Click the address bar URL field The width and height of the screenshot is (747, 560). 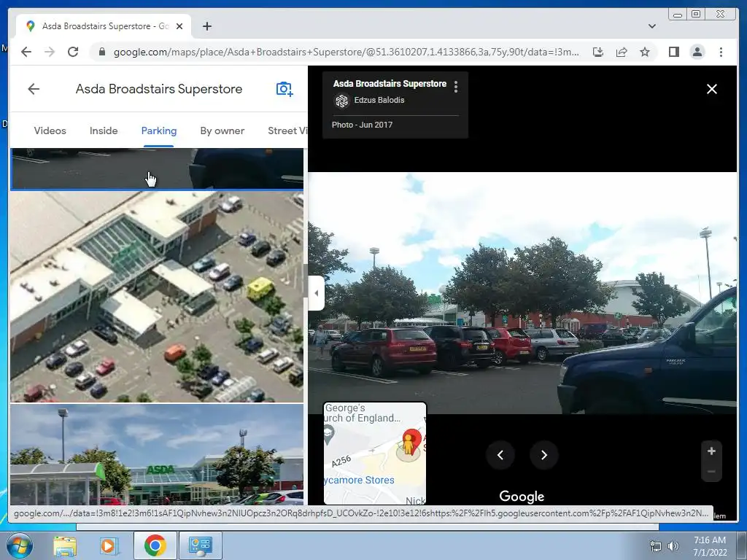pos(346,52)
